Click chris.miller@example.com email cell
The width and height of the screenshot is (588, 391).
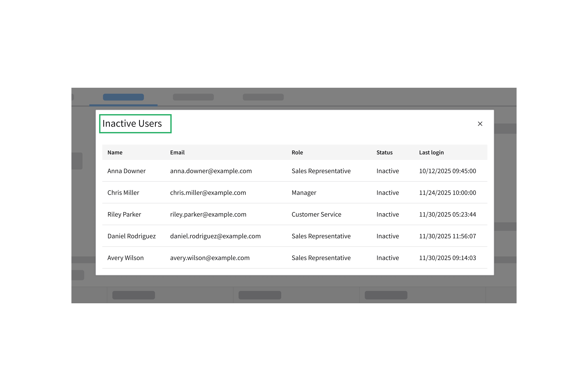click(x=208, y=193)
